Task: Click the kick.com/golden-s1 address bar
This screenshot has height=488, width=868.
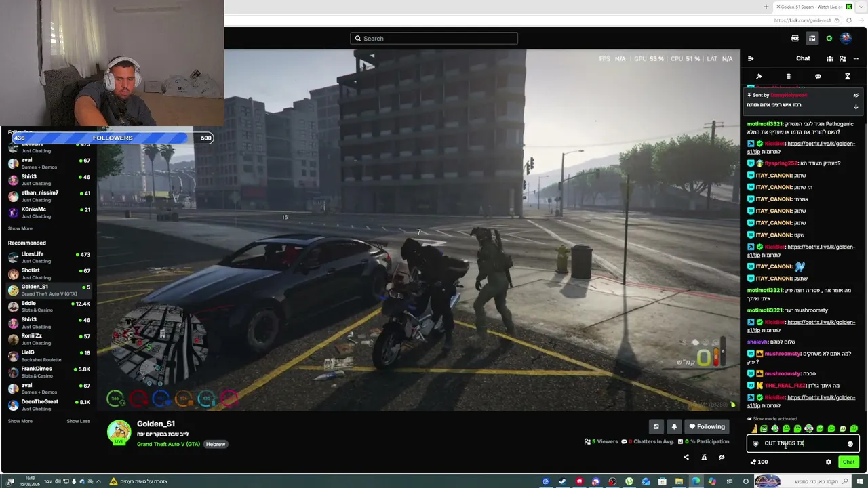Action: [802, 20]
